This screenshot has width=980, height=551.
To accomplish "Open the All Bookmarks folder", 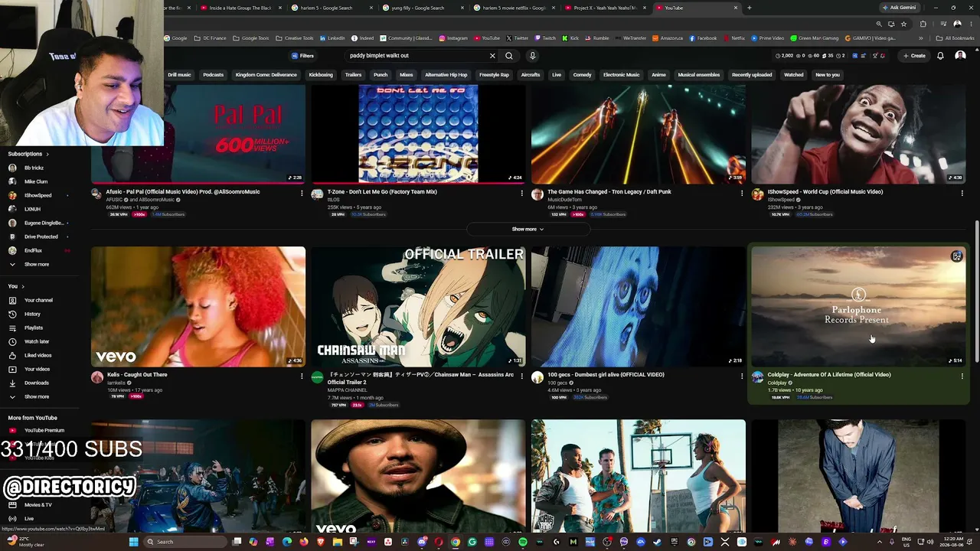I will [956, 38].
